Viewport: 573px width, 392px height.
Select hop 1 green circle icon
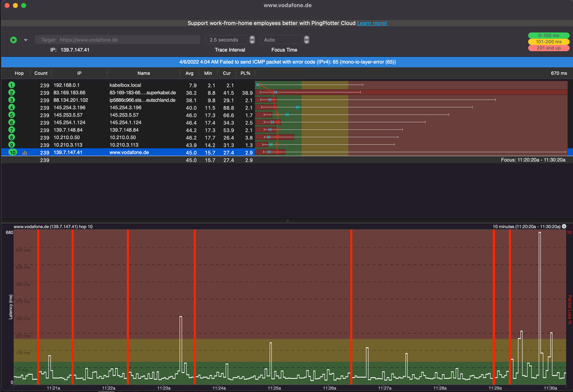click(x=11, y=85)
